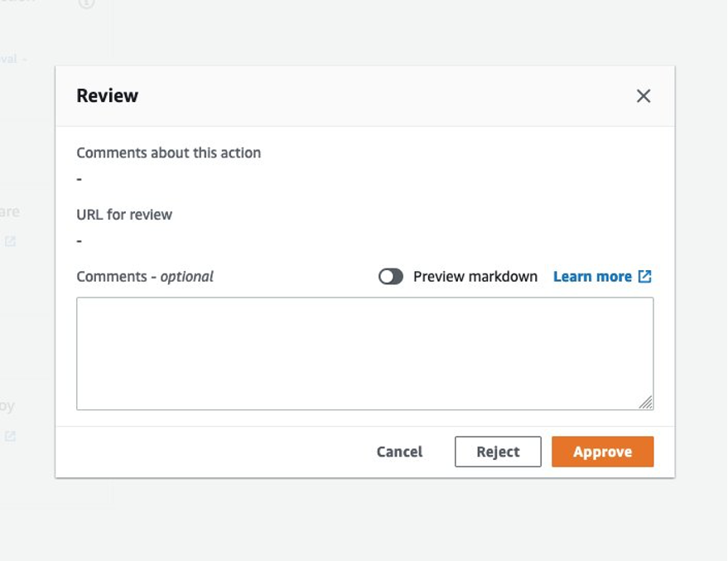
Task: Click the external link icon under the 'are' sidebar label
Action: (10, 241)
